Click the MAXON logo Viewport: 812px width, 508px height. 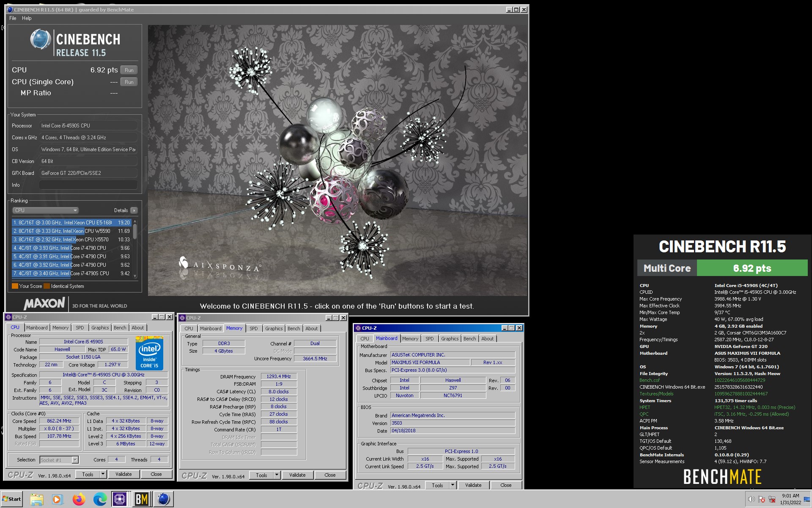click(x=44, y=304)
